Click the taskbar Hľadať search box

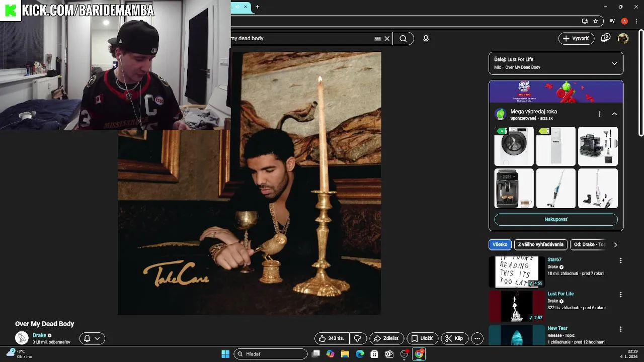pos(271,354)
